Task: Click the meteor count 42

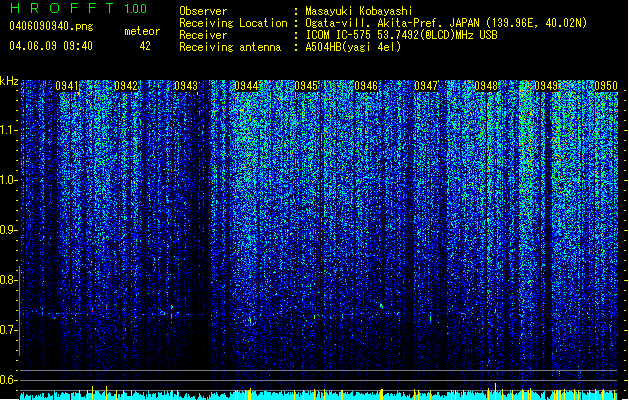Action: click(x=145, y=46)
